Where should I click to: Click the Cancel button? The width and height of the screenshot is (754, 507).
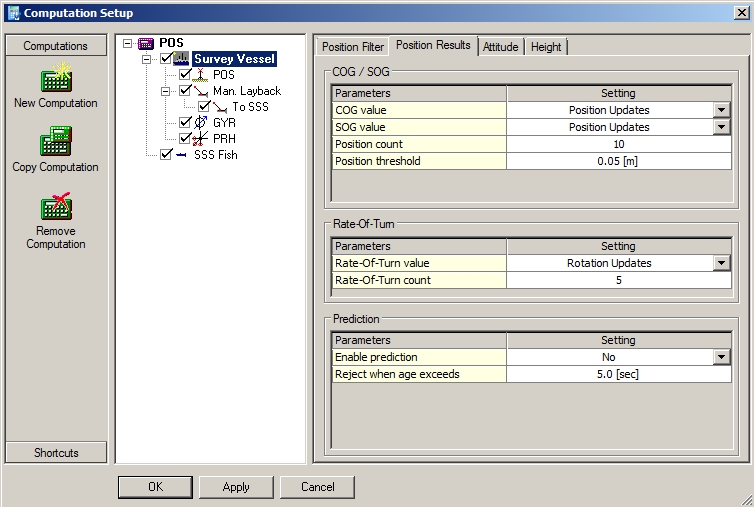click(317, 487)
